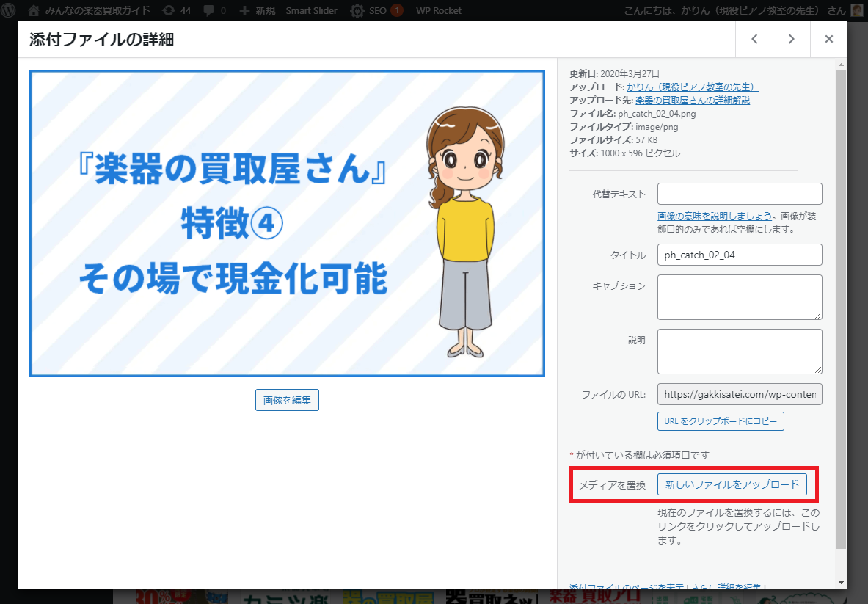Viewport: 868px width, 604px height.
Task: Click the attachment preview image
Action: [287, 223]
